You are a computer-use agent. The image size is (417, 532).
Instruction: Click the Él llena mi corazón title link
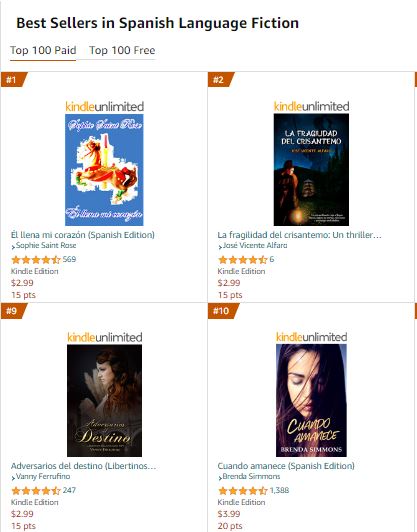83,235
